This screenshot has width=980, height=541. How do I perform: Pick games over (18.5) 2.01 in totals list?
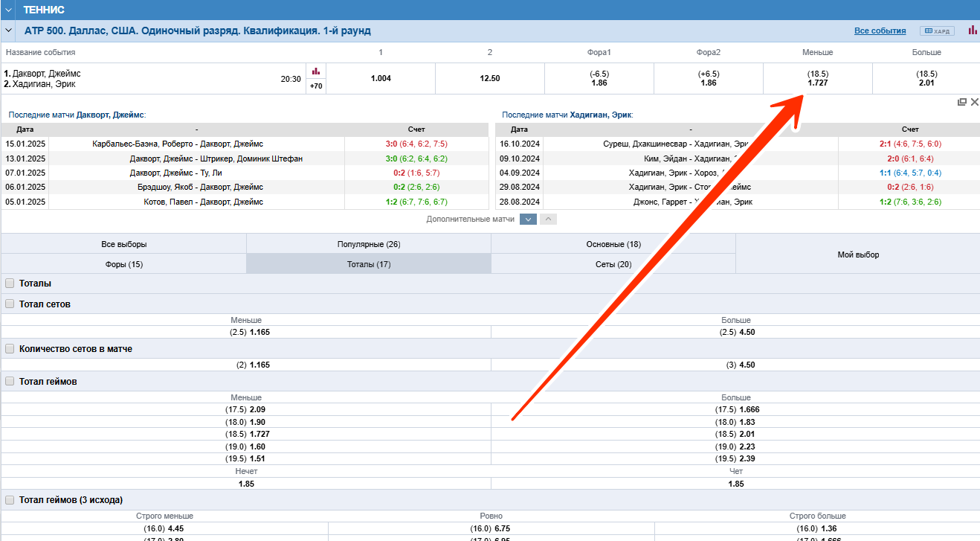(736, 434)
